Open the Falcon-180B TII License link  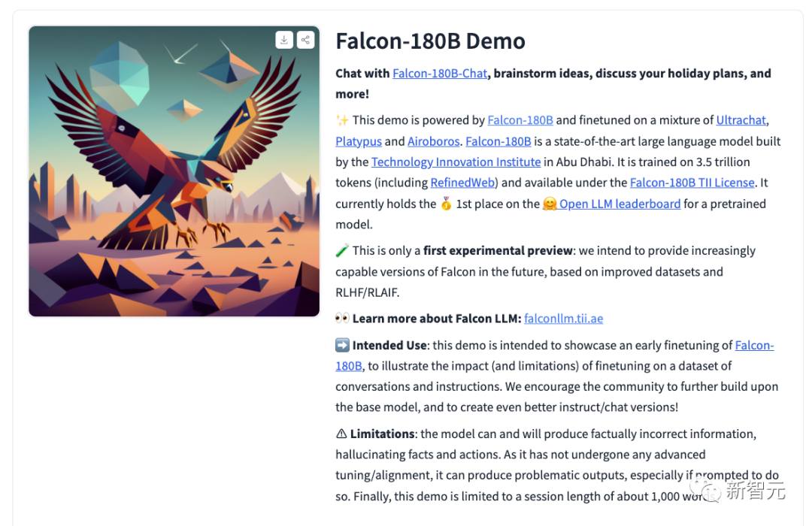[x=692, y=183]
